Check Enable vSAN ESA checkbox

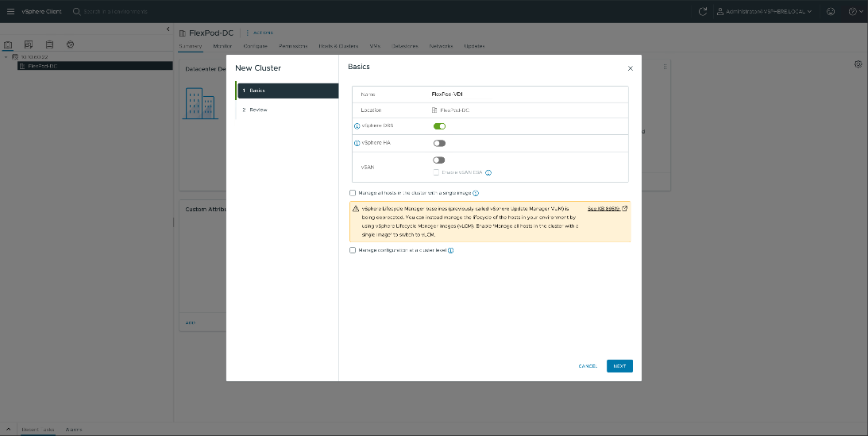click(436, 172)
